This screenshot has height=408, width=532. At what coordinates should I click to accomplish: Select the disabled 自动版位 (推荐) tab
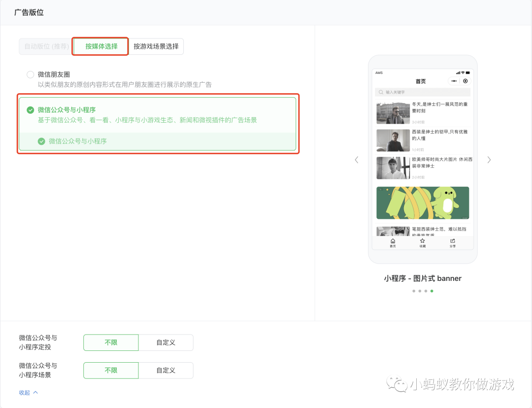point(46,46)
